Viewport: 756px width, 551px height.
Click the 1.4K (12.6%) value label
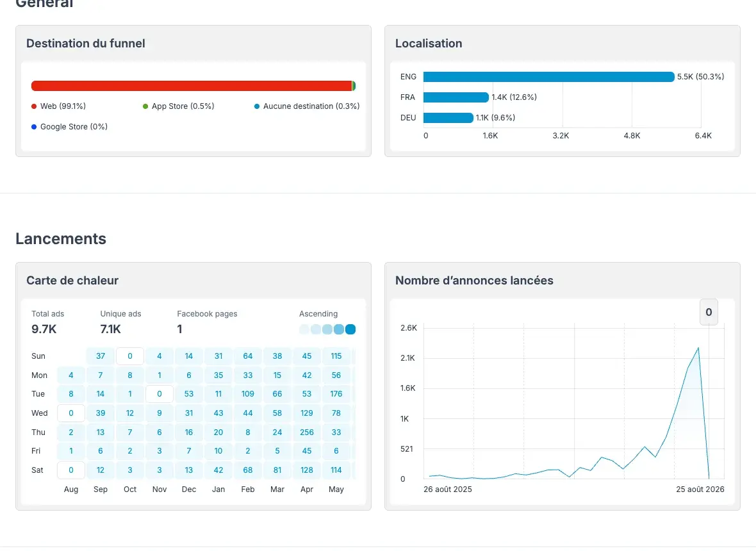point(514,97)
